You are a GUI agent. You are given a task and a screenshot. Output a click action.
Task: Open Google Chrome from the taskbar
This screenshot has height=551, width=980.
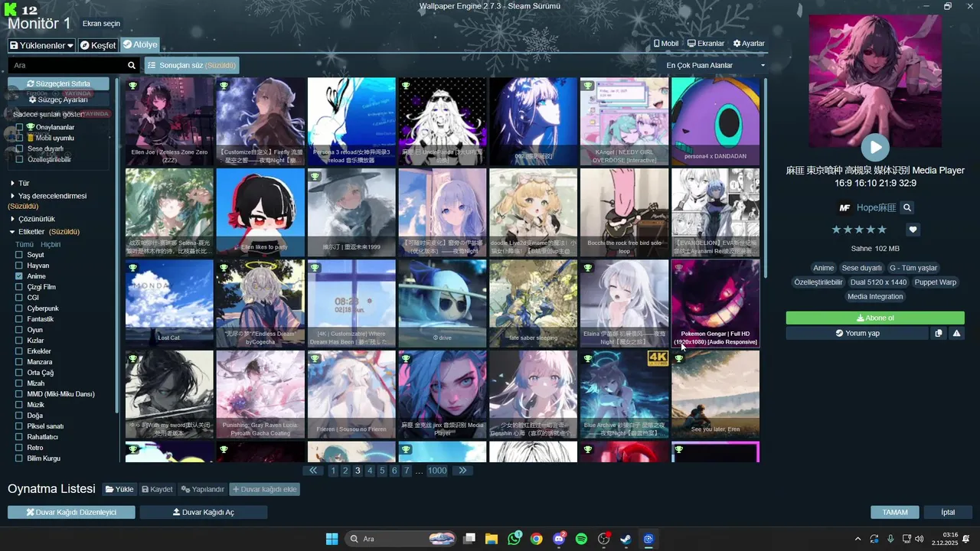click(x=536, y=539)
